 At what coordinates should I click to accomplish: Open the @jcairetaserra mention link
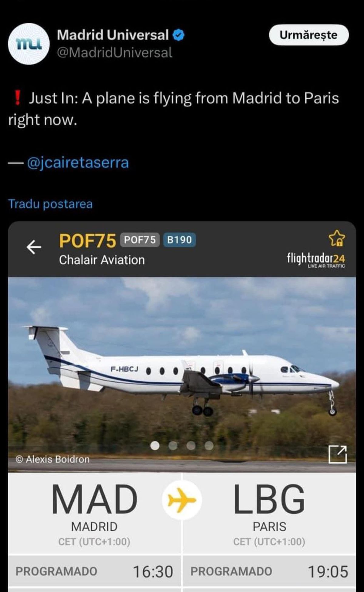click(78, 162)
